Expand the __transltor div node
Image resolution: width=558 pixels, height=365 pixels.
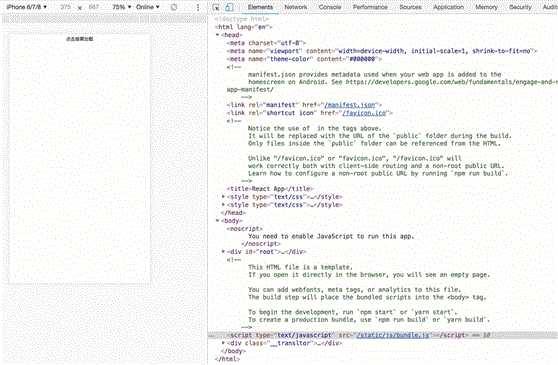pos(223,343)
